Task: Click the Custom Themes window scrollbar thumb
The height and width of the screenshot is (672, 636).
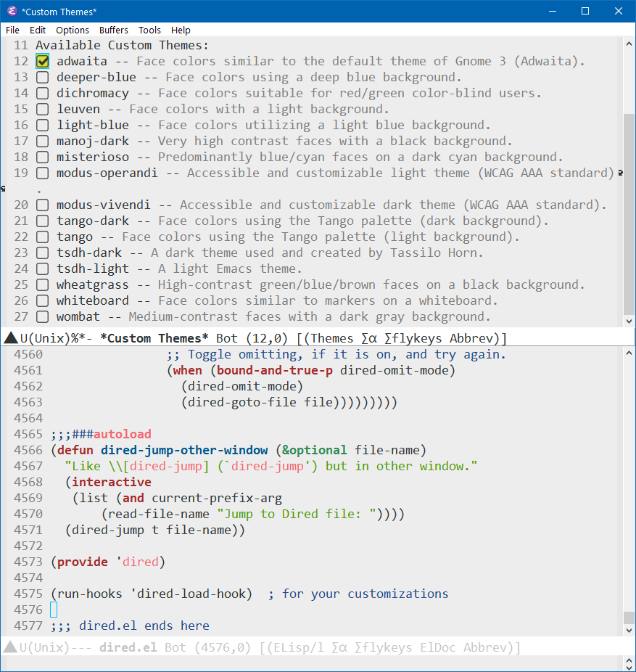Action: pos(629,214)
